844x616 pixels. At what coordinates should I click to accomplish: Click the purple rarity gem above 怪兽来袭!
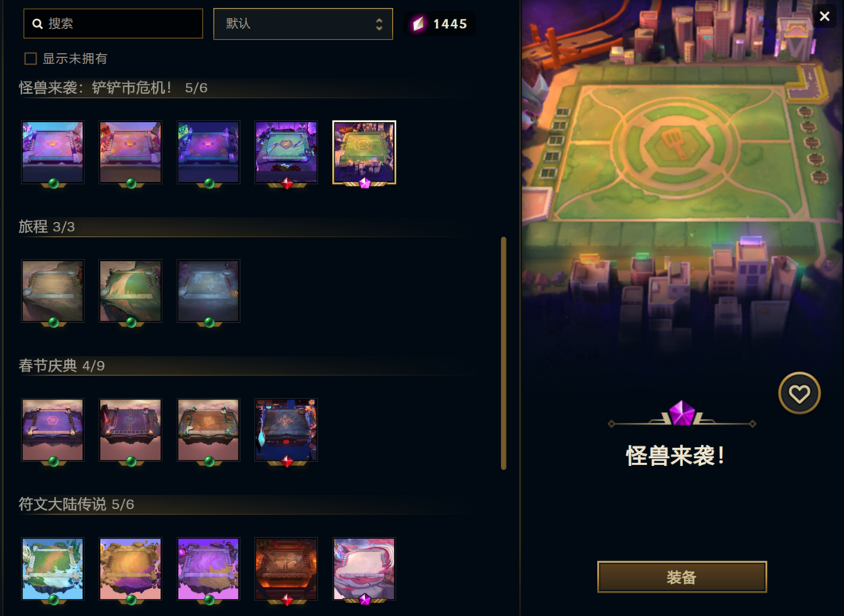(681, 414)
